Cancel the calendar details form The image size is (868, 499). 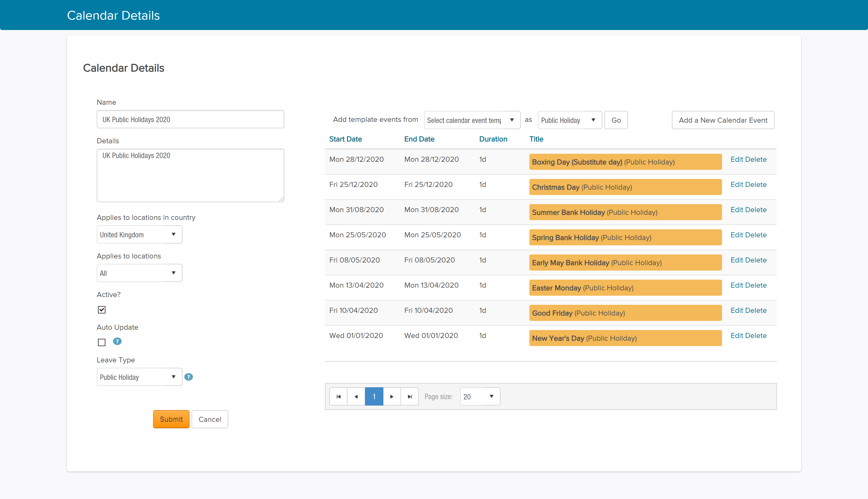210,419
